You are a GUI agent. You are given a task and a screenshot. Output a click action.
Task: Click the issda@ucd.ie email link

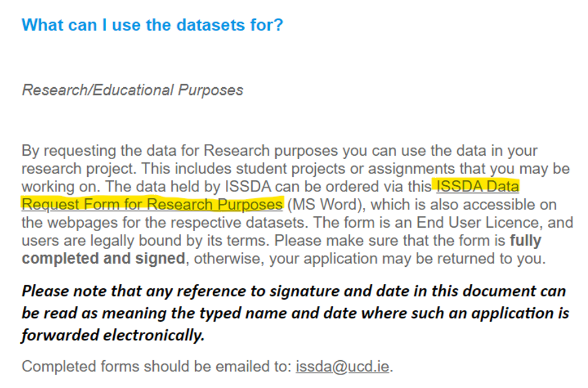pyautogui.click(x=342, y=366)
